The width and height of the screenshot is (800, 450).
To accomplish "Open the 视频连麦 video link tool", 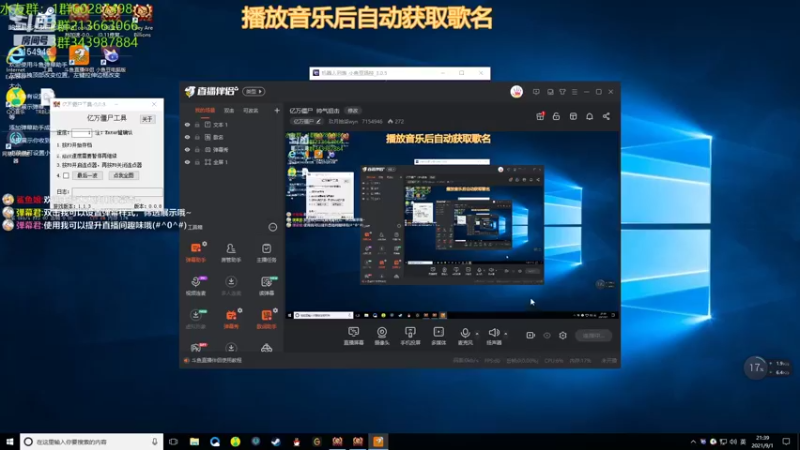I will 196,285.
